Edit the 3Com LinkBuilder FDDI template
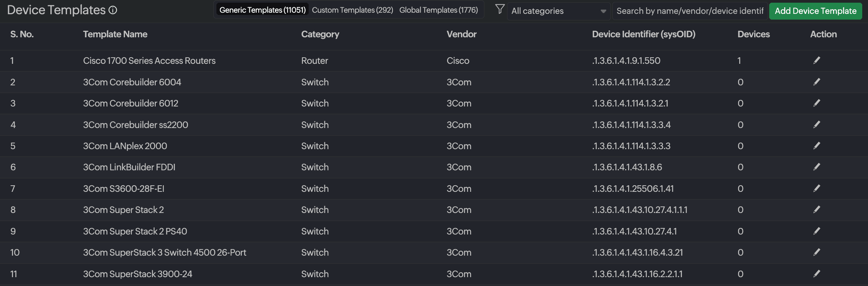This screenshot has width=868, height=286. [x=817, y=167]
